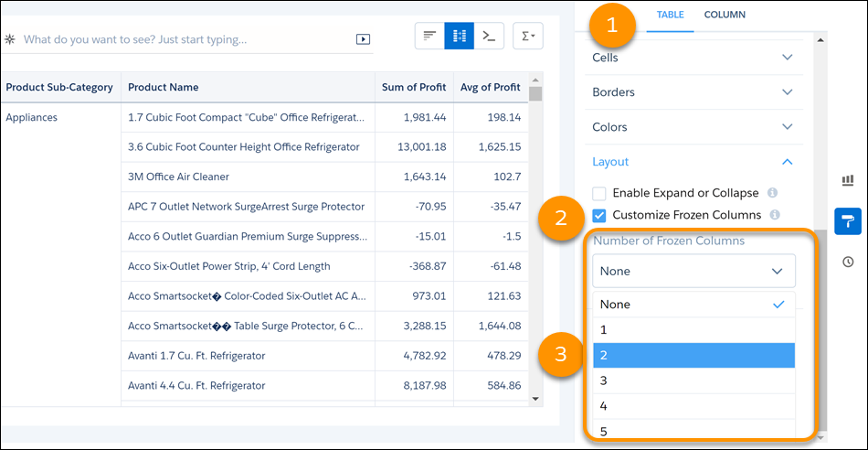Image resolution: width=868 pixels, height=450 pixels.
Task: Collapse the Layout section
Action: pos(693,162)
